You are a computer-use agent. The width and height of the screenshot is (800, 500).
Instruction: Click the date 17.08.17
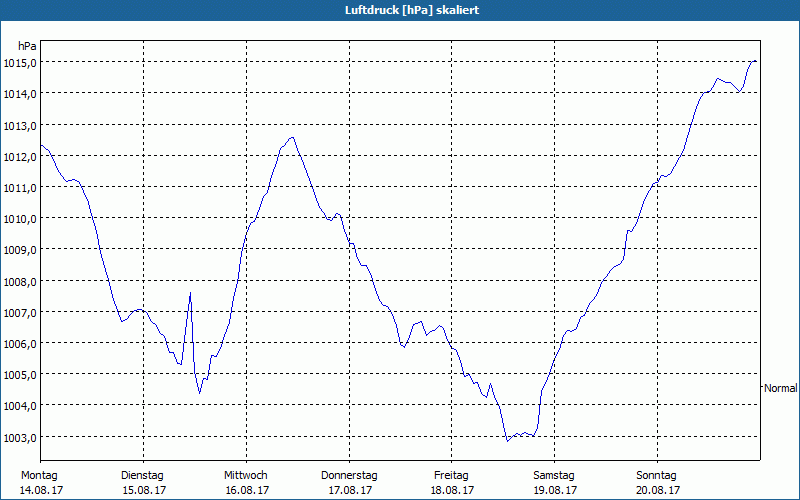tap(351, 491)
